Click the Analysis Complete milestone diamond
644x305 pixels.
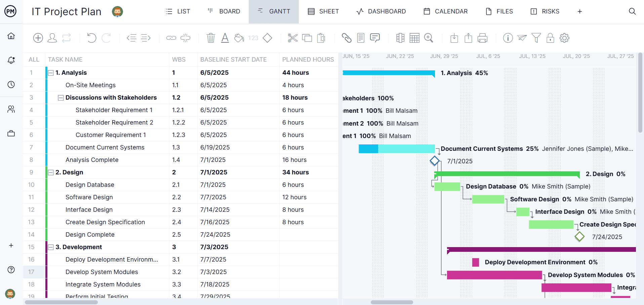pyautogui.click(x=435, y=161)
